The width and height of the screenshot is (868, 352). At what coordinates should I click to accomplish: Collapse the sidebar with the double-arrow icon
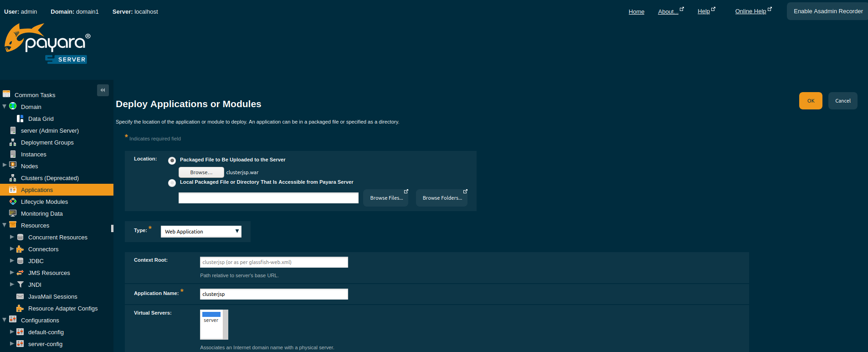(x=103, y=90)
